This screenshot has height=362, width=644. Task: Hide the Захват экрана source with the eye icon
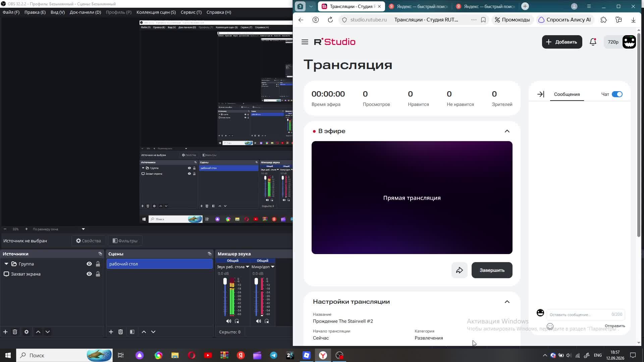tap(89, 274)
